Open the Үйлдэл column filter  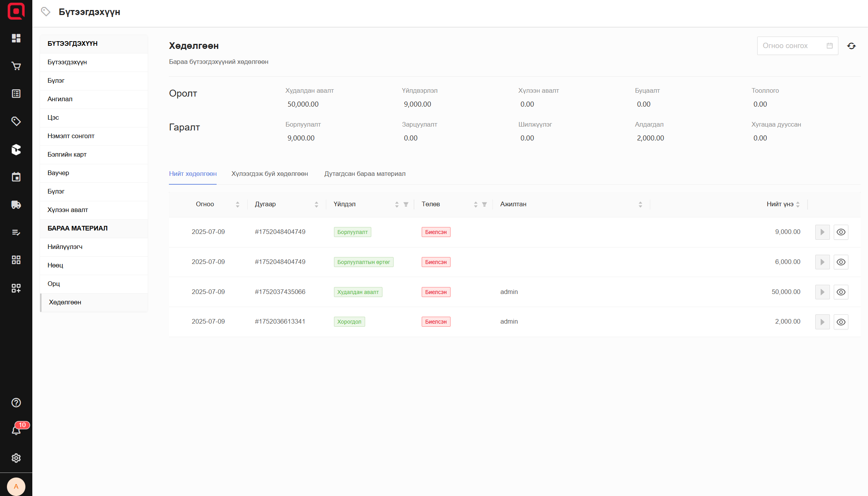point(406,204)
